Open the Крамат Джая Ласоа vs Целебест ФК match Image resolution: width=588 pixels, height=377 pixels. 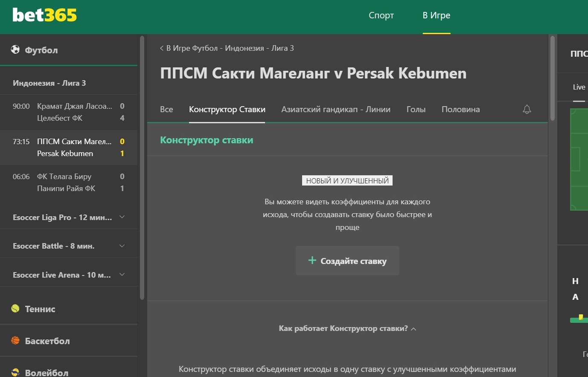coord(69,112)
